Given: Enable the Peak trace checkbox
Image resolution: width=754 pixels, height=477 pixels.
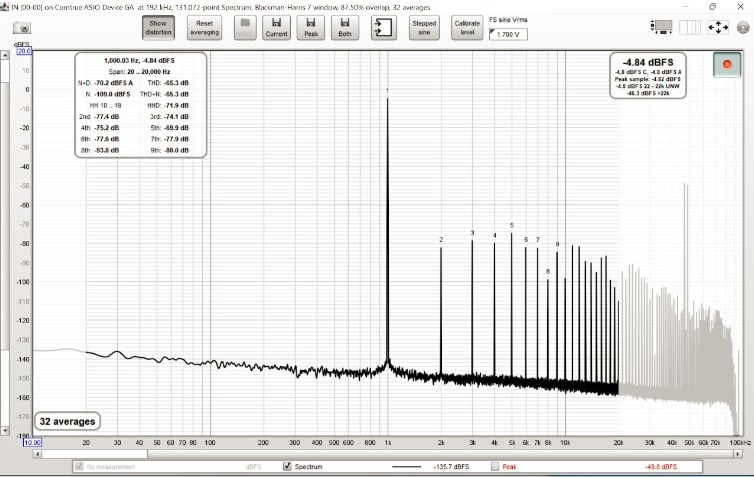Looking at the screenshot, I should click(x=494, y=466).
